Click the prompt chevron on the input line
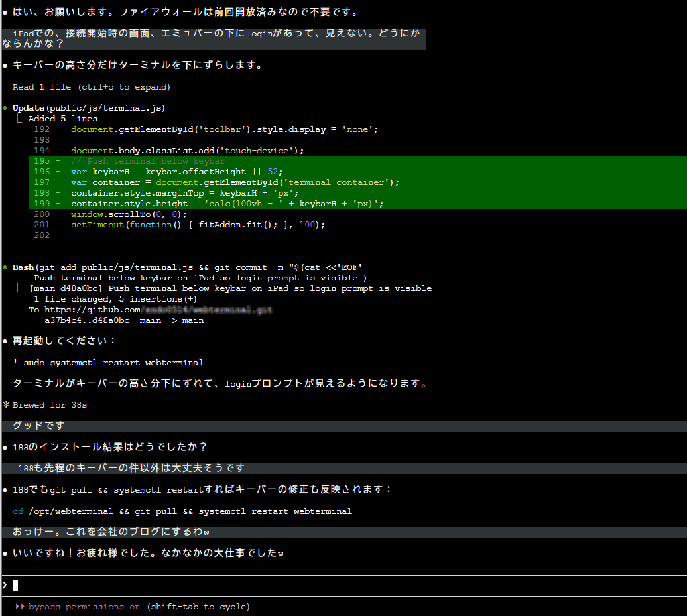Screen dimensions: 687x616 coord(5,585)
